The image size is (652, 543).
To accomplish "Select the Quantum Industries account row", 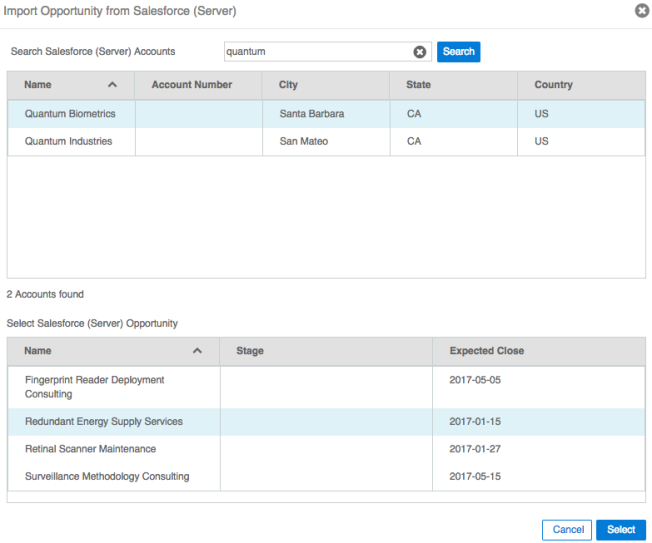I will pyautogui.click(x=68, y=142).
